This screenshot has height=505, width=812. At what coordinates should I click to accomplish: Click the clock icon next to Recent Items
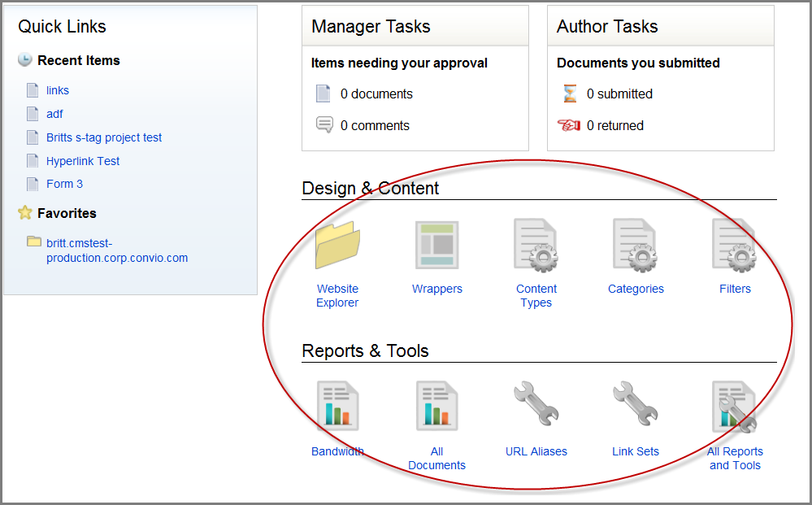tap(25, 60)
